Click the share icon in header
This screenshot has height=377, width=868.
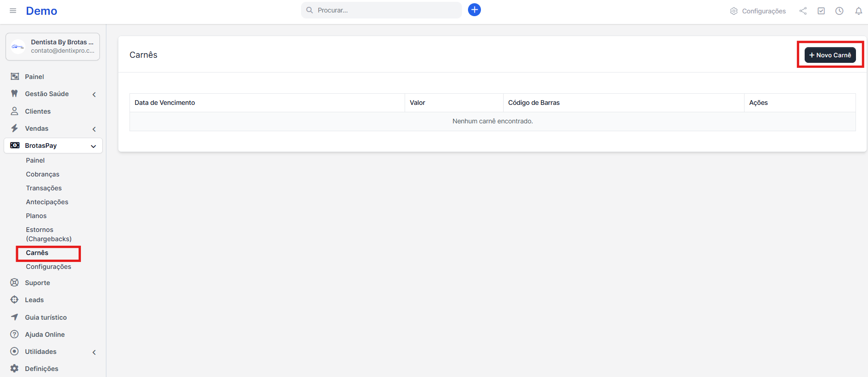803,11
